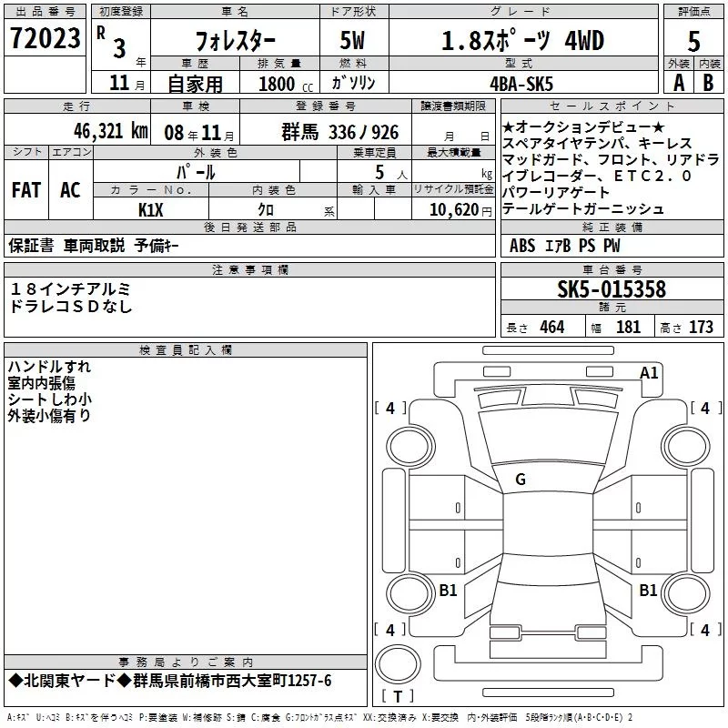
Task: Select the exterior rating A
Action: 679,83
